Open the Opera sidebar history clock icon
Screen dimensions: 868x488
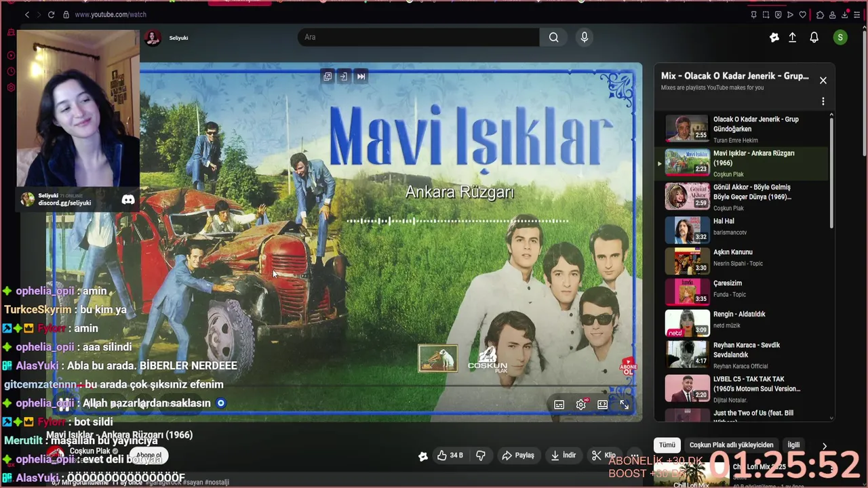click(11, 72)
